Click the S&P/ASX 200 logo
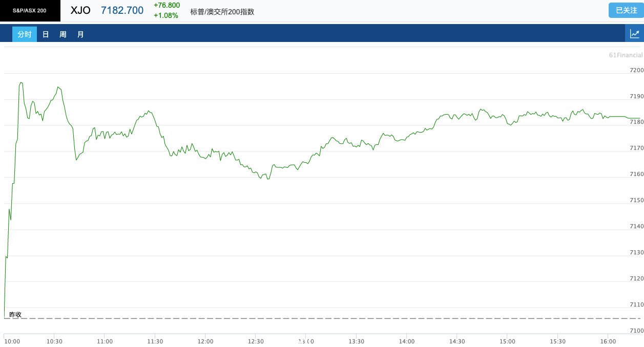644x347 pixels. [x=30, y=11]
